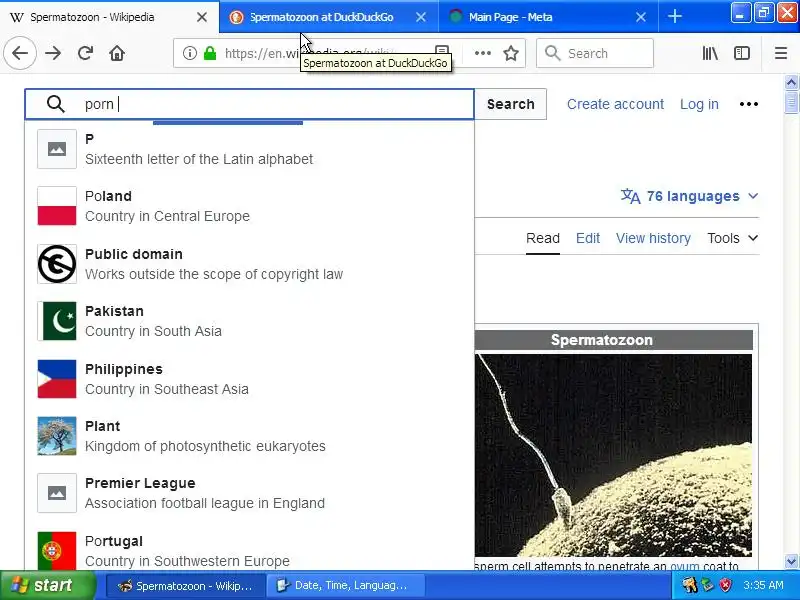Viewport: 800px width, 600px height.
Task: Switch to Spermatozoon at DuckDuckGo tab
Action: 329,17
